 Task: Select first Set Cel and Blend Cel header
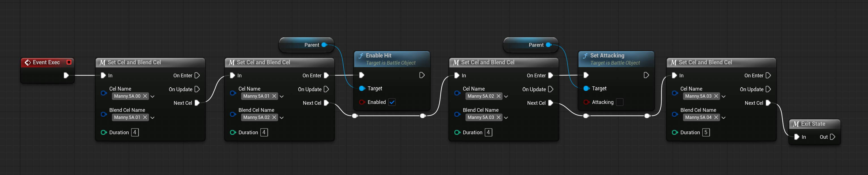tap(150, 62)
